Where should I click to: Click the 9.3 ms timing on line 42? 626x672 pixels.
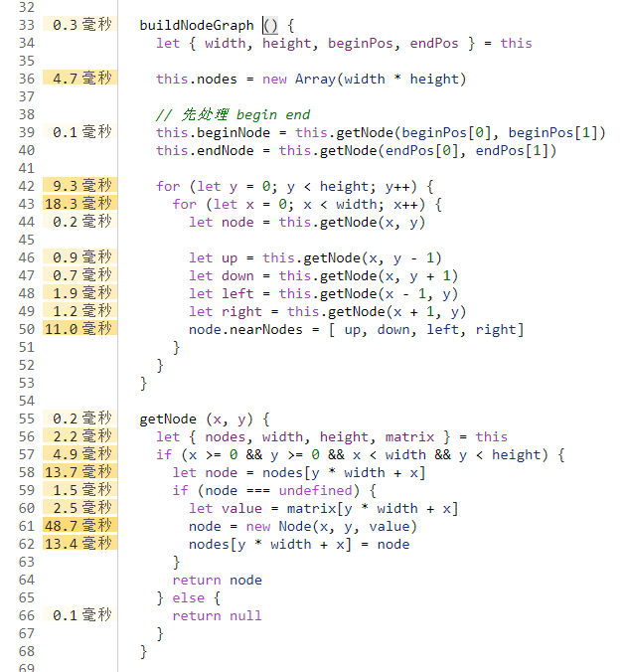pyautogui.click(x=79, y=186)
